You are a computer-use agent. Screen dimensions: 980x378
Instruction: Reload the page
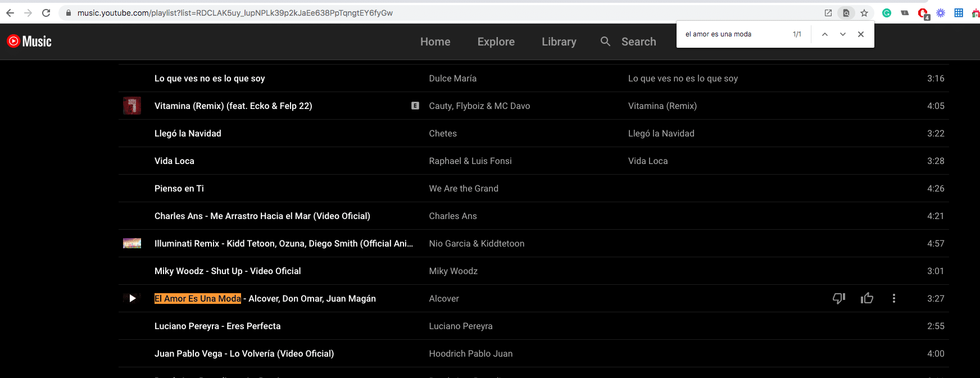click(x=46, y=13)
